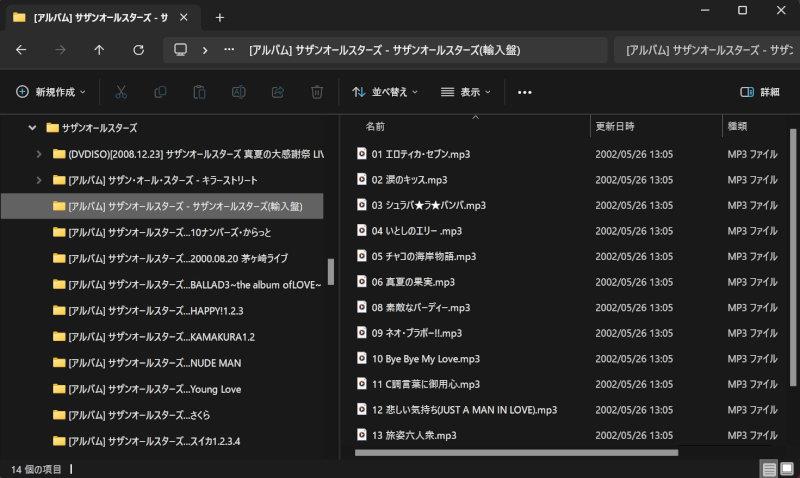Click the icon of 08 素敵なバーディー.mp3
800x478 pixels.
[x=362, y=307]
